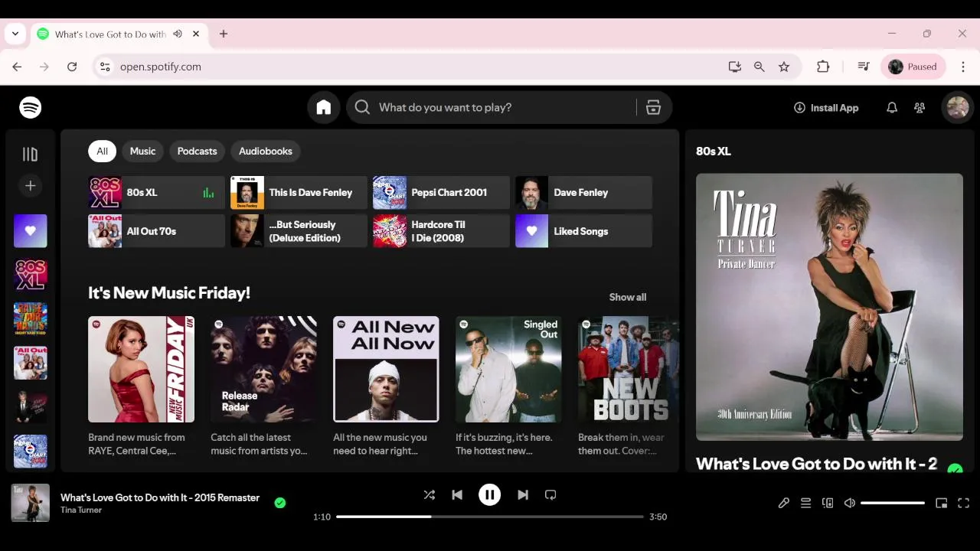This screenshot has width=980, height=551.
Task: Toggle liked checkmark beside song title
Action: [280, 503]
